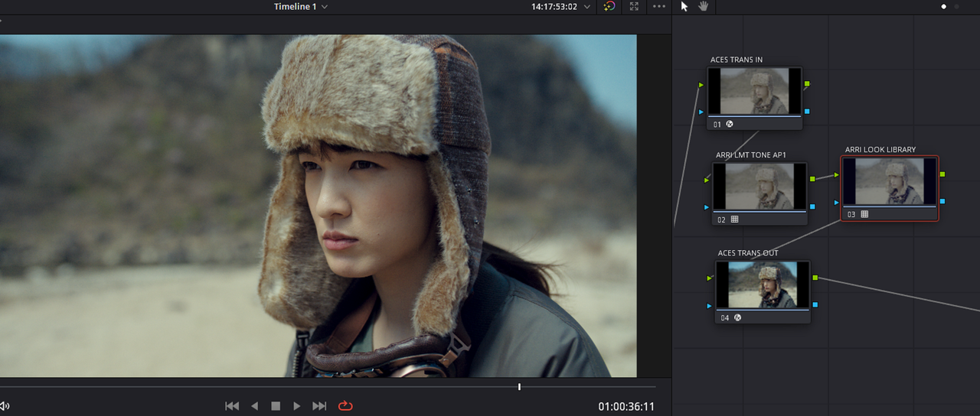Click green RGB output of ARRI LOOK LIBRARY

tap(942, 174)
